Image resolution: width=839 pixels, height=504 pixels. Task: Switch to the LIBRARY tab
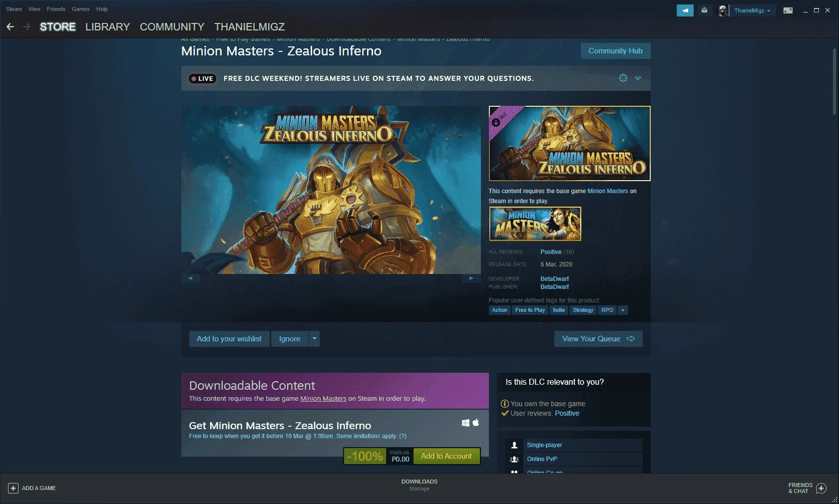(x=107, y=27)
